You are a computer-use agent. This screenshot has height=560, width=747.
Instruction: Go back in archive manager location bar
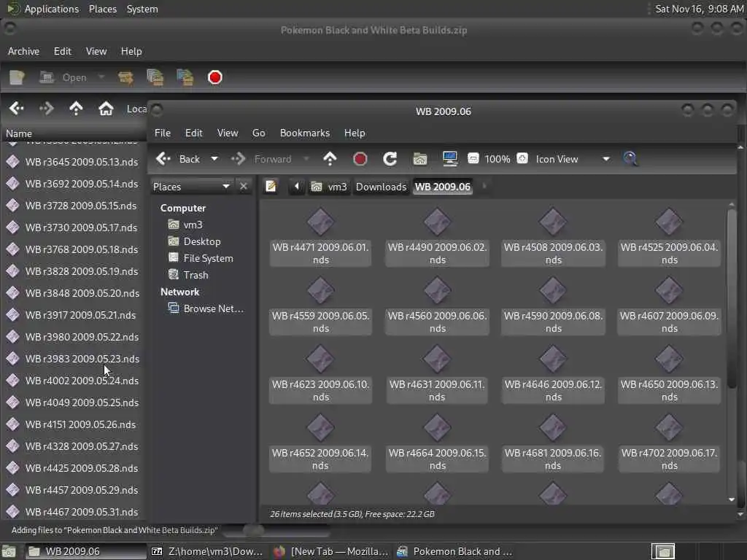click(x=17, y=109)
